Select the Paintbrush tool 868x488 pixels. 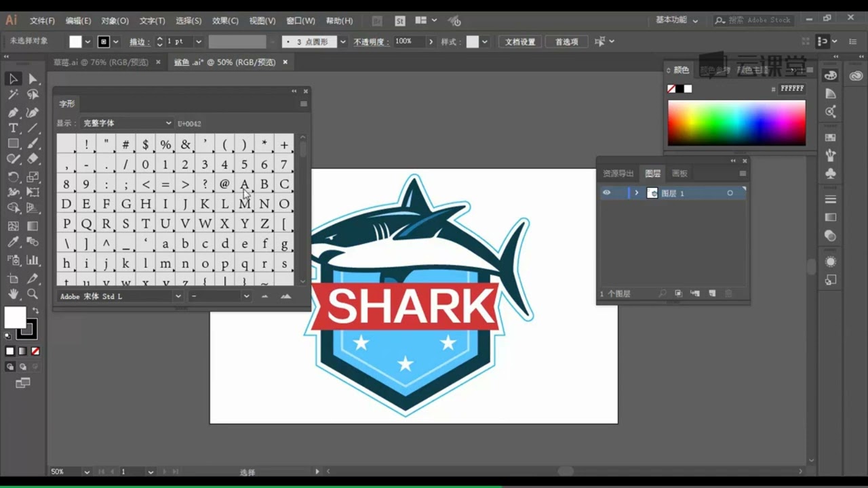[33, 144]
